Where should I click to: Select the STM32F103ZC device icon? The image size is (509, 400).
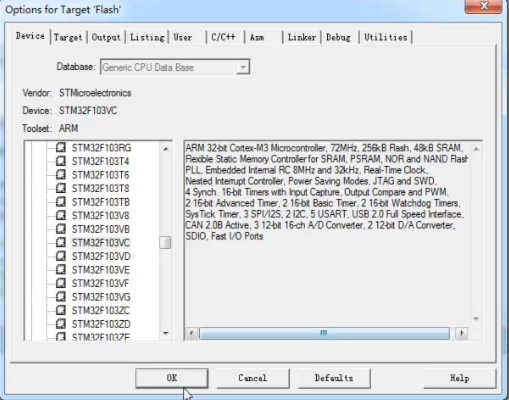61,310
